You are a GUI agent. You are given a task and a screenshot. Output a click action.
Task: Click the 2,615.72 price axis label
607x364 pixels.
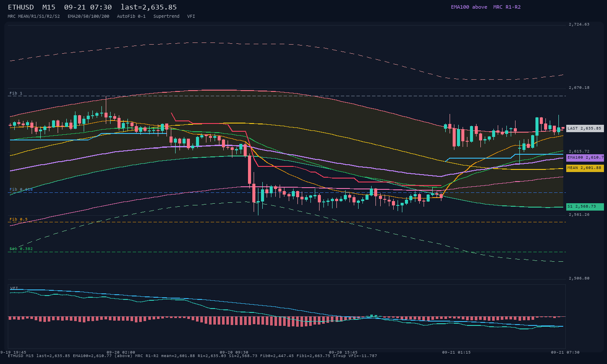click(579, 151)
